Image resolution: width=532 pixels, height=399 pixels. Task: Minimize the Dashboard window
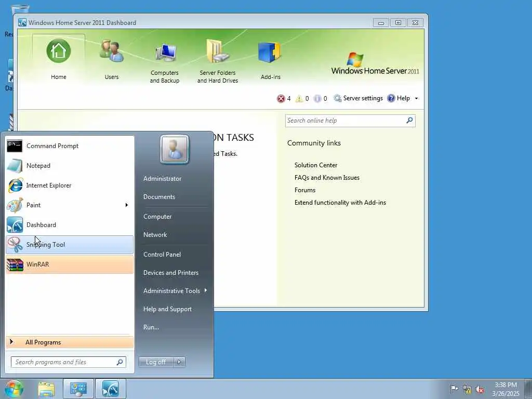click(x=381, y=23)
